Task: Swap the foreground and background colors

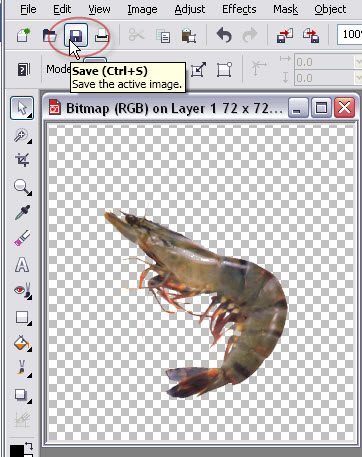Action: pos(29,446)
